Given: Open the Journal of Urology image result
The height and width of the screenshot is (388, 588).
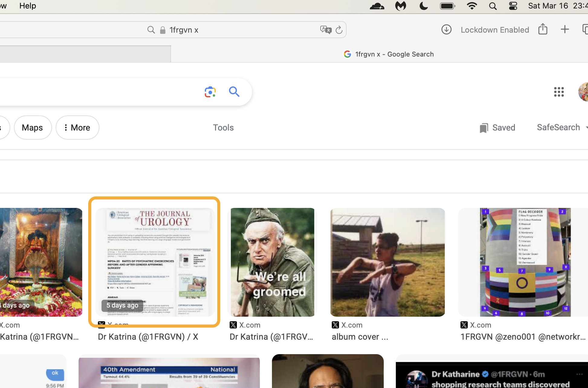Looking at the screenshot, I should [x=155, y=262].
